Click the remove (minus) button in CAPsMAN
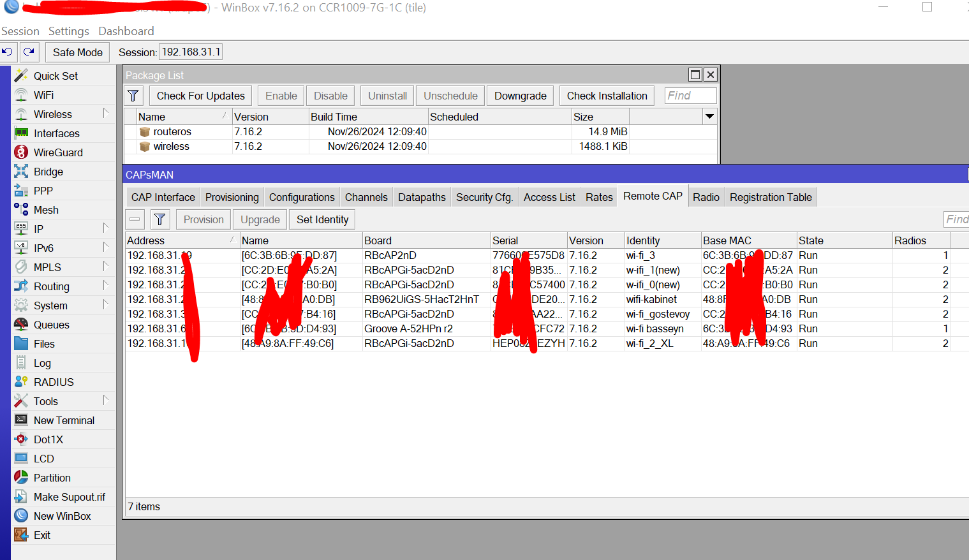The width and height of the screenshot is (969, 560). coord(135,219)
